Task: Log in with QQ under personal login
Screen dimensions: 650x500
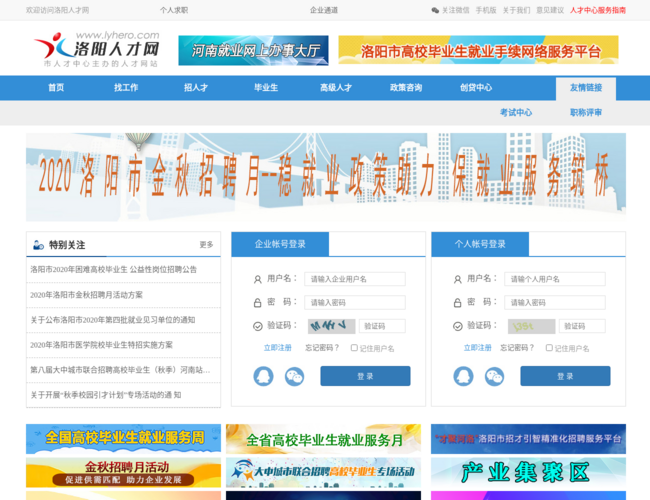Action: click(463, 376)
